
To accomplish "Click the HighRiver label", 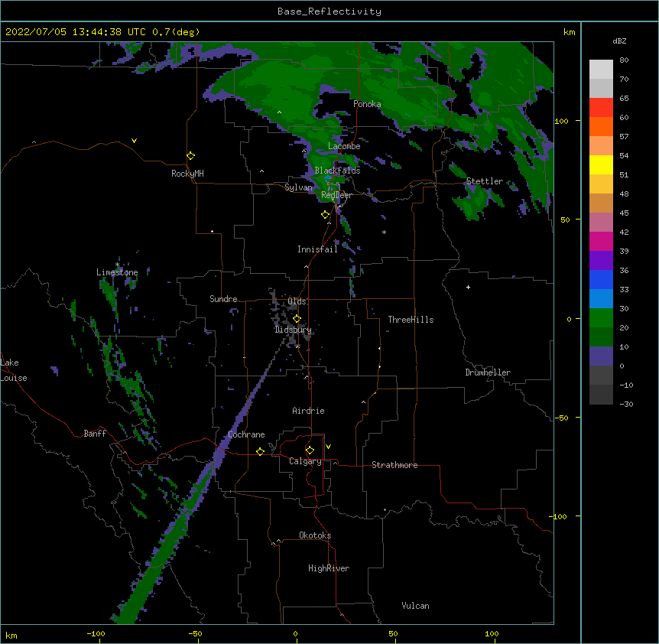I will coord(329,568).
